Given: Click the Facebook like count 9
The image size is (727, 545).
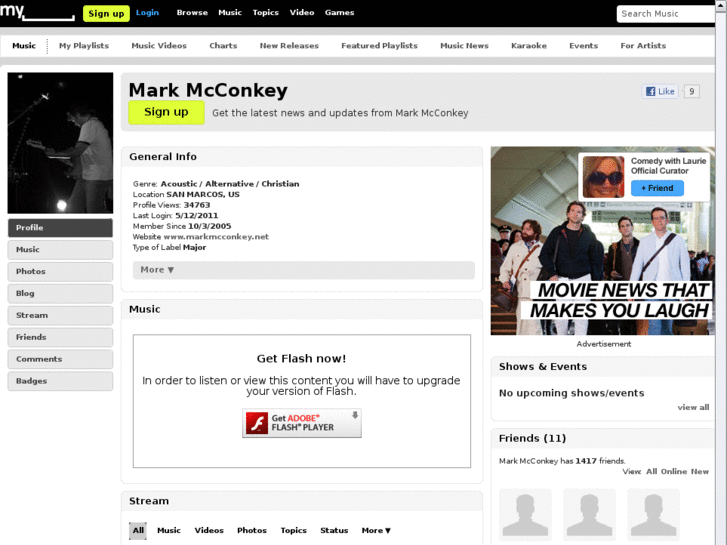Looking at the screenshot, I should coord(691,91).
